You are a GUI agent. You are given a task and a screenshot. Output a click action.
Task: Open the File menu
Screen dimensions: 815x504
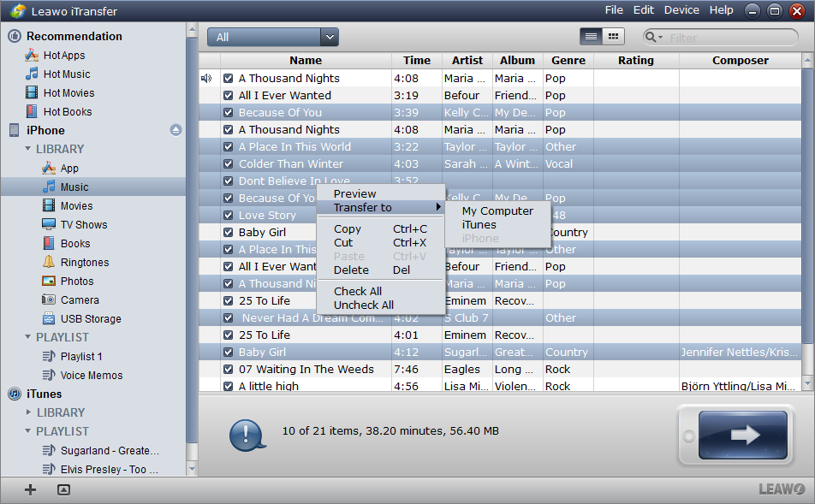(x=614, y=10)
